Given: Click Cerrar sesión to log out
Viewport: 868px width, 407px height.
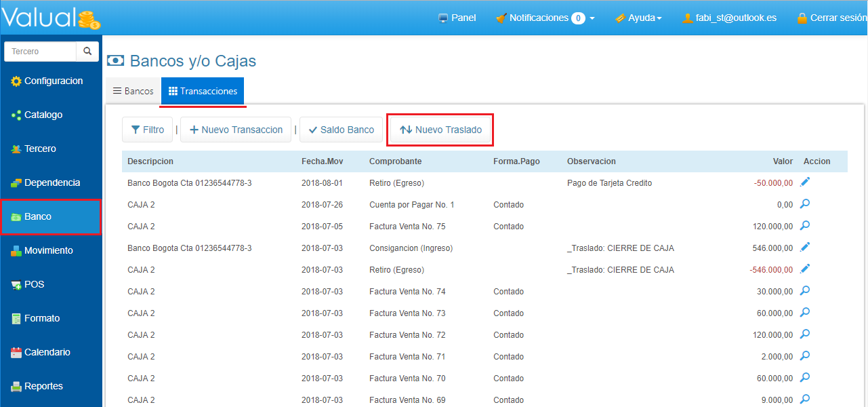Looking at the screenshot, I should click(x=831, y=18).
